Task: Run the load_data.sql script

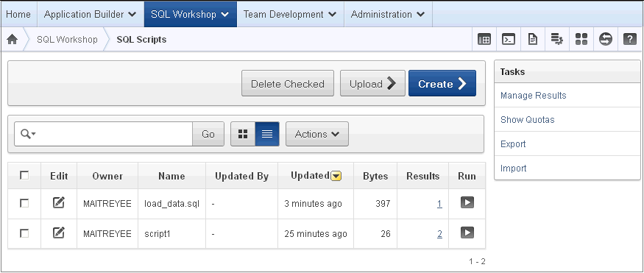Action: click(x=467, y=202)
